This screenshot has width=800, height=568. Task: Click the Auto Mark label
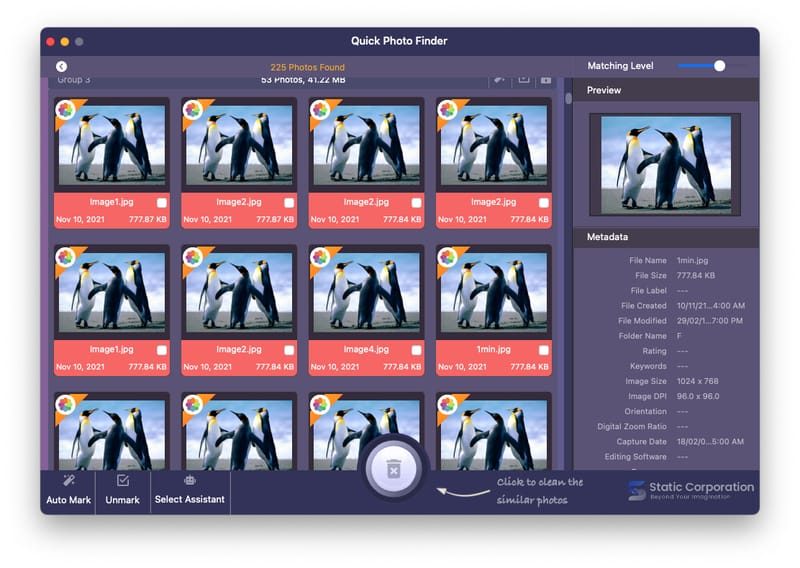[68, 500]
